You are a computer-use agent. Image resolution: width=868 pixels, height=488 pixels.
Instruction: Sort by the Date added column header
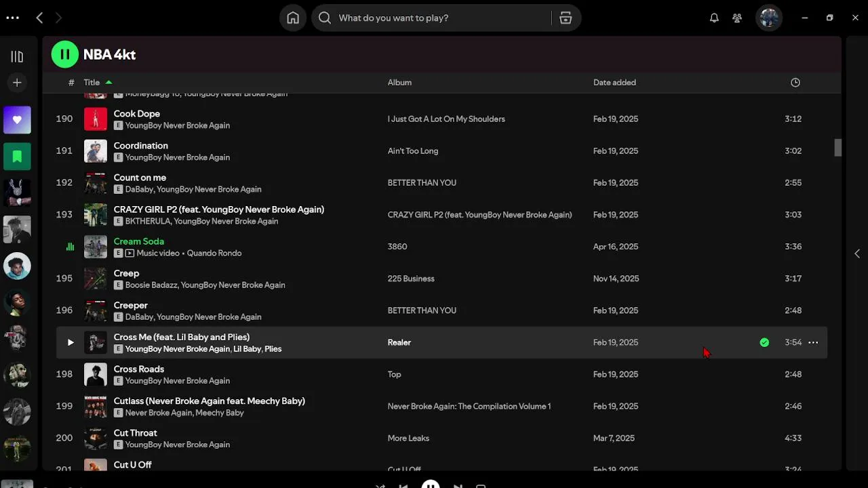pos(614,83)
